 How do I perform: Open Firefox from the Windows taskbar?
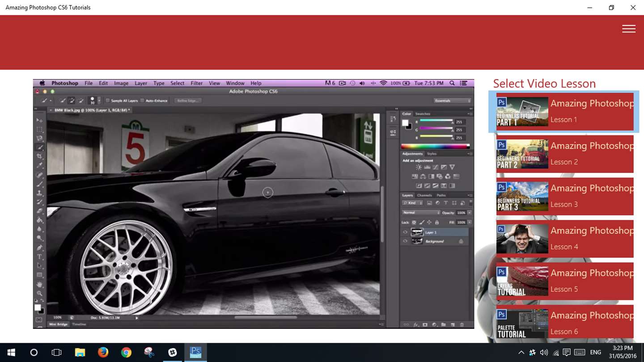pos(103,352)
